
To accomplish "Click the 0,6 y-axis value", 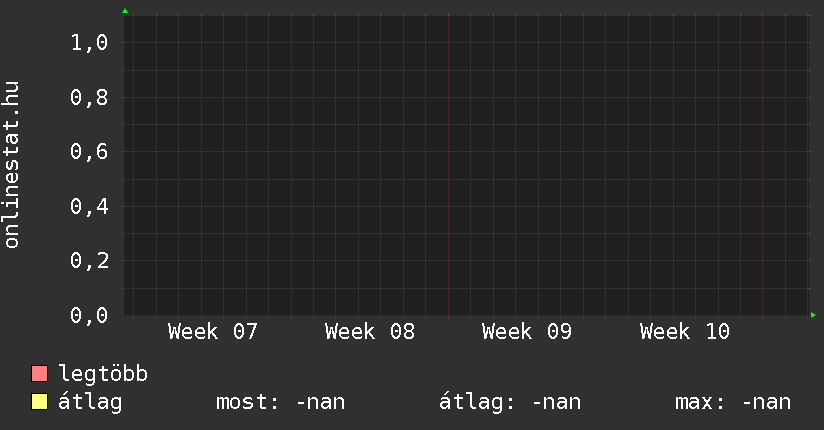I will tap(89, 152).
